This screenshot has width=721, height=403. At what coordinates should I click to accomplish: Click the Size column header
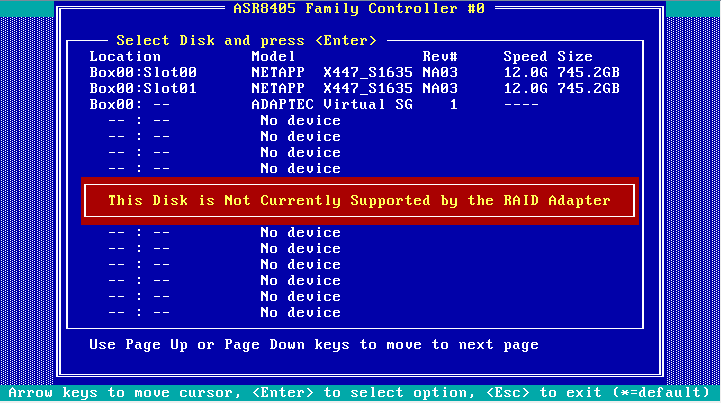pos(575,57)
